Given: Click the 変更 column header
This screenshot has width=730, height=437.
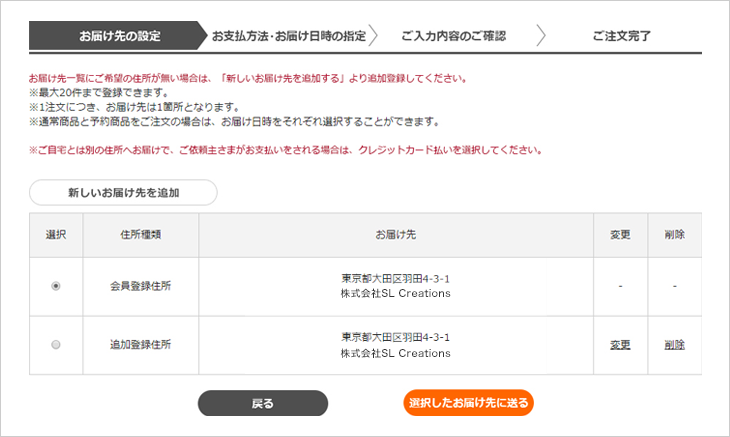Looking at the screenshot, I should click(620, 235).
